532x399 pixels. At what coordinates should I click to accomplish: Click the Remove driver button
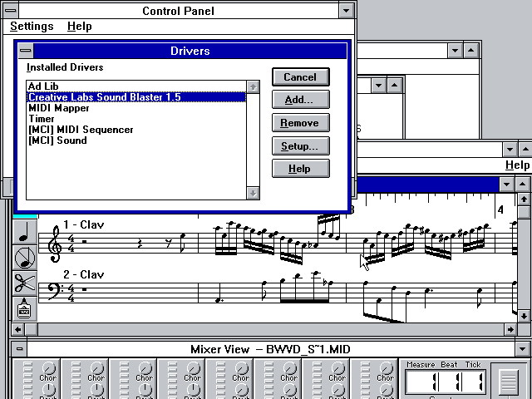point(301,123)
